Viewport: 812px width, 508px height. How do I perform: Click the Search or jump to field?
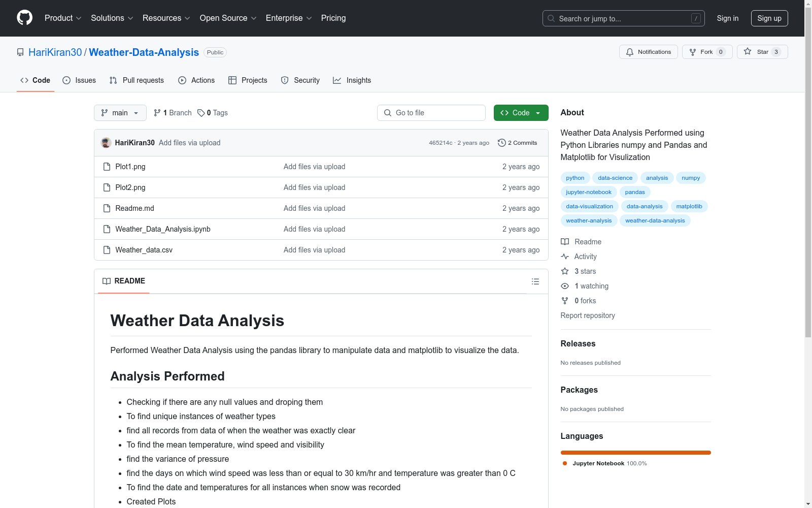point(624,18)
